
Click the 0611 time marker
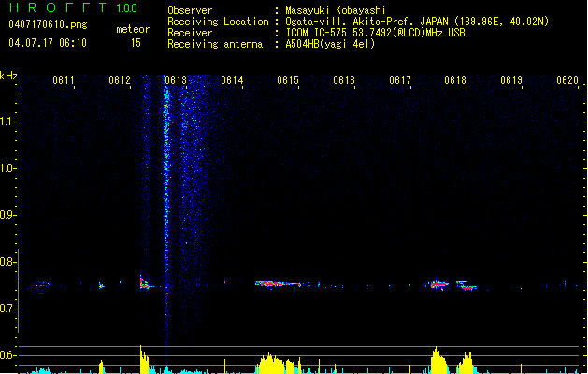click(x=64, y=80)
